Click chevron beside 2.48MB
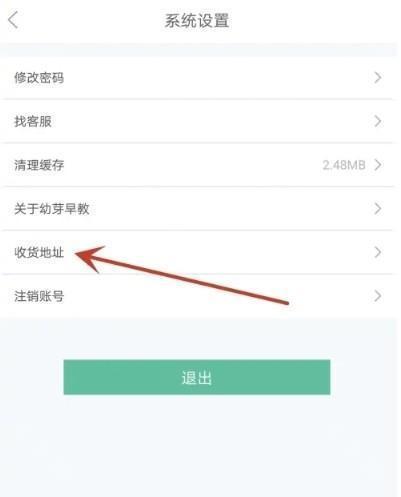The image size is (401, 497). 378,165
